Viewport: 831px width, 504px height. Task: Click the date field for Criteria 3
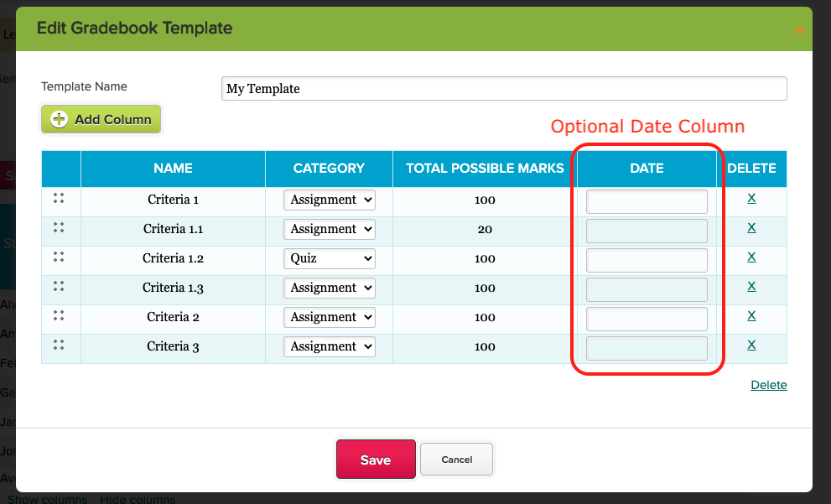coord(647,348)
